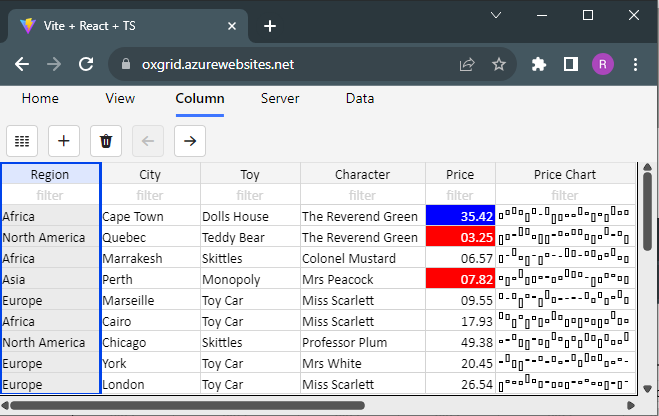
Task: Switch to the Home tab
Action: (x=40, y=99)
